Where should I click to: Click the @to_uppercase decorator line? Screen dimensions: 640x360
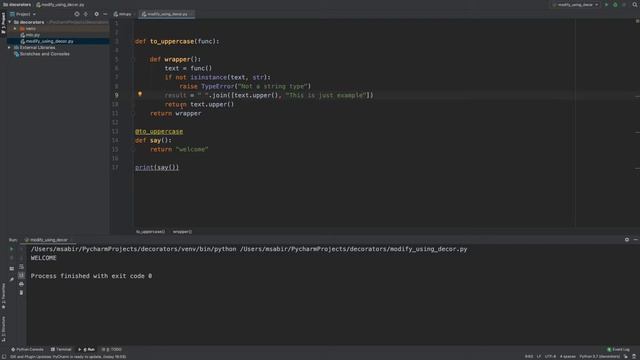(x=159, y=131)
